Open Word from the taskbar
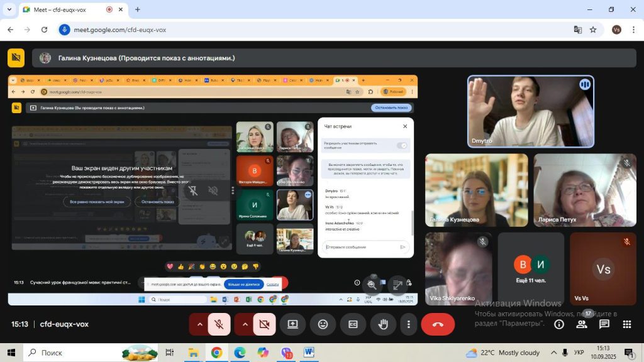This screenshot has width=644, height=362. pos(309,353)
